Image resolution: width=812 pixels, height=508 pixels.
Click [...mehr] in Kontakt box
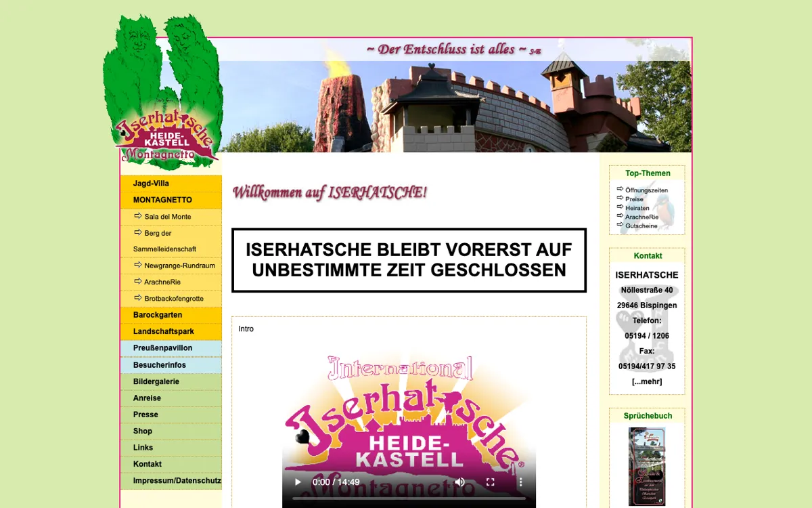coord(647,381)
